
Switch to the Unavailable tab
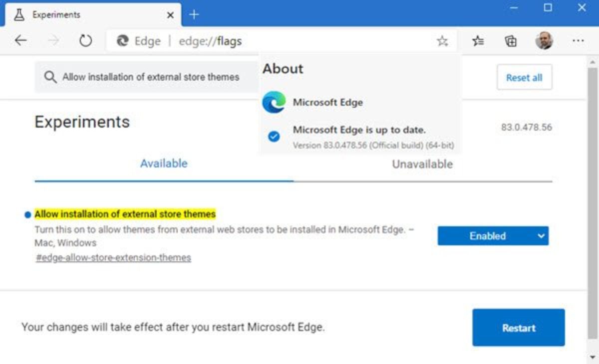coord(422,164)
